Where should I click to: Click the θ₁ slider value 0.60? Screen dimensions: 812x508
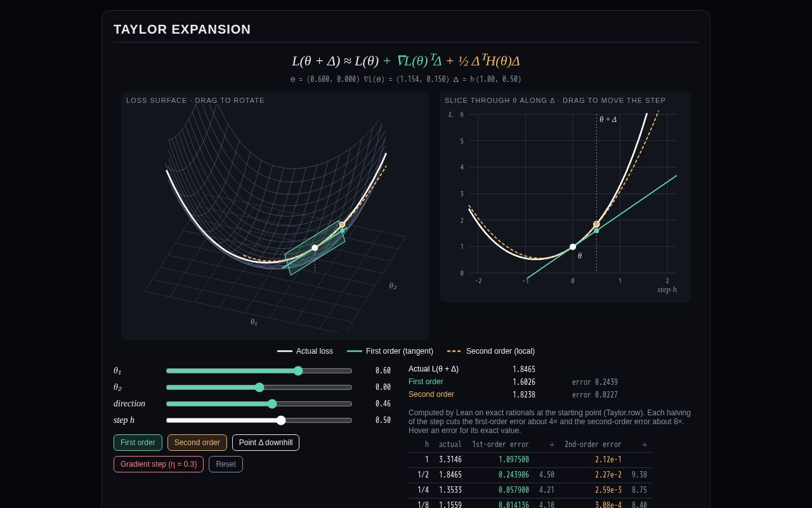[x=383, y=371]
